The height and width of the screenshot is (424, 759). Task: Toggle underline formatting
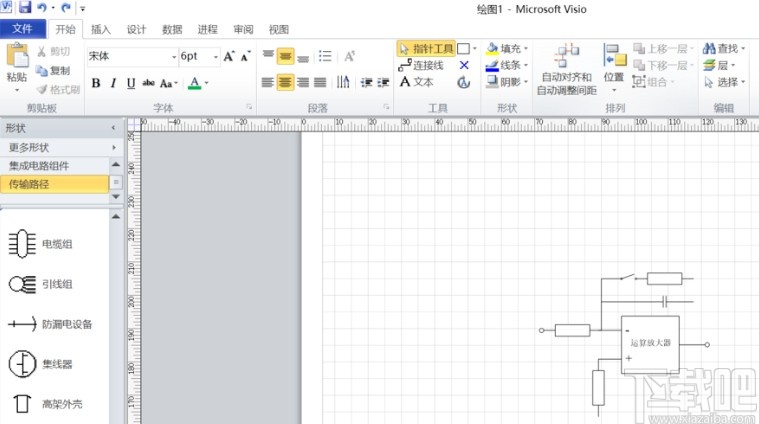click(131, 83)
